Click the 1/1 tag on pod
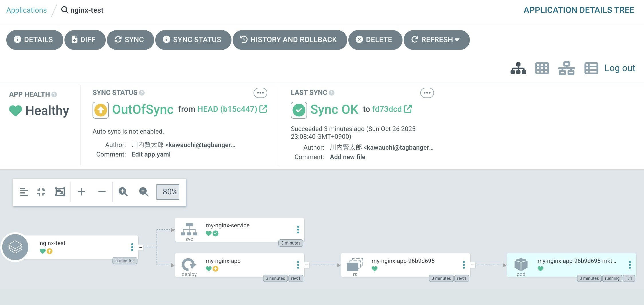The height and width of the screenshot is (305, 644). point(629,278)
